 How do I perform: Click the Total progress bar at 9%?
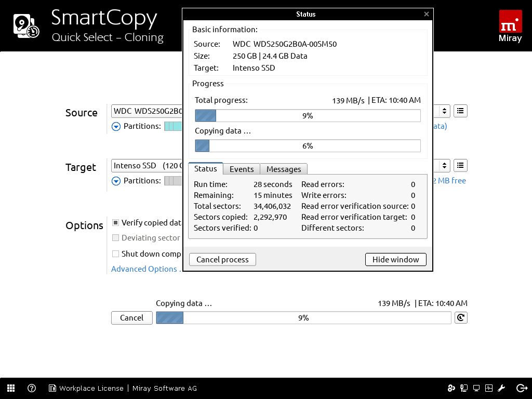[x=308, y=116]
